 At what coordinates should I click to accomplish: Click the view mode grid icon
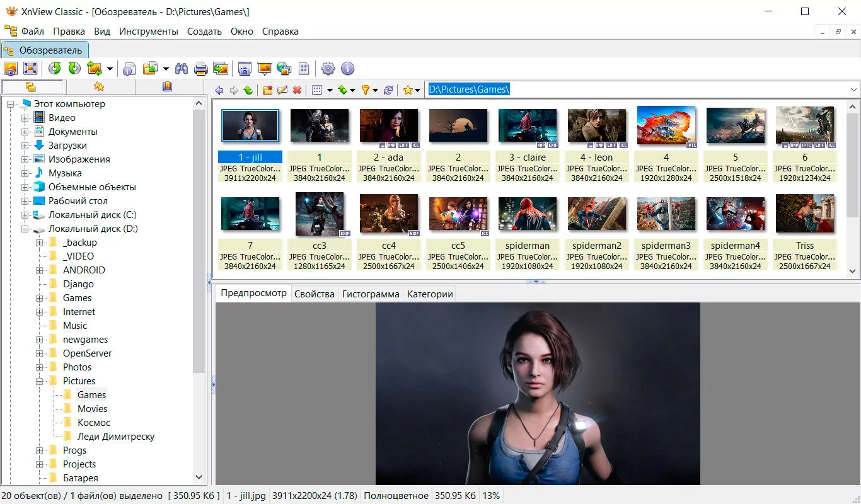pos(317,90)
